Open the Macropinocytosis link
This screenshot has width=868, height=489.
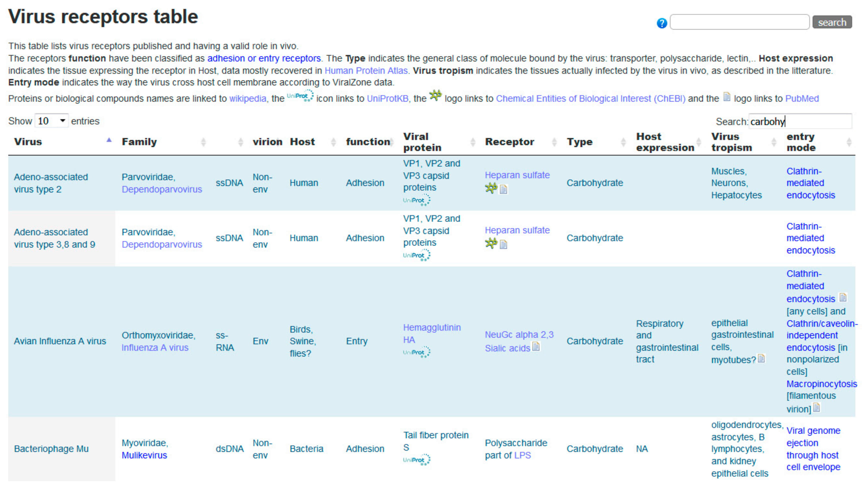(821, 384)
